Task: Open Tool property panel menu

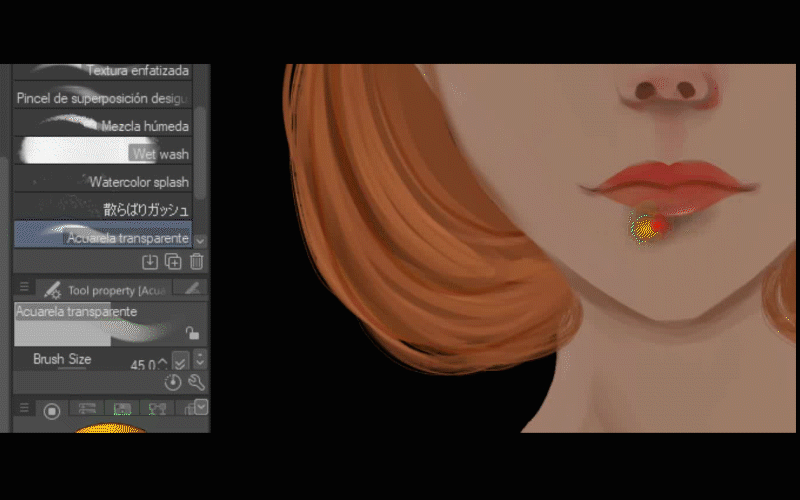Action: pos(24,287)
